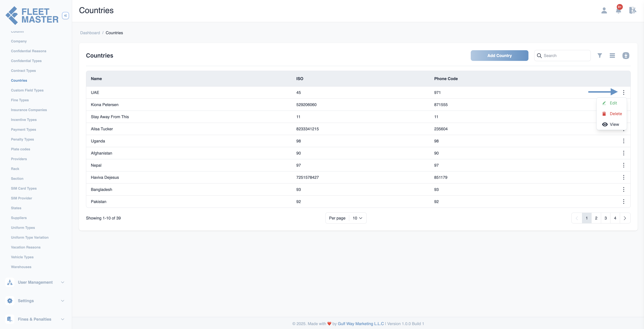The height and width of the screenshot is (329, 644).
Task: Expand the Settings section chevron
Action: [62, 301]
